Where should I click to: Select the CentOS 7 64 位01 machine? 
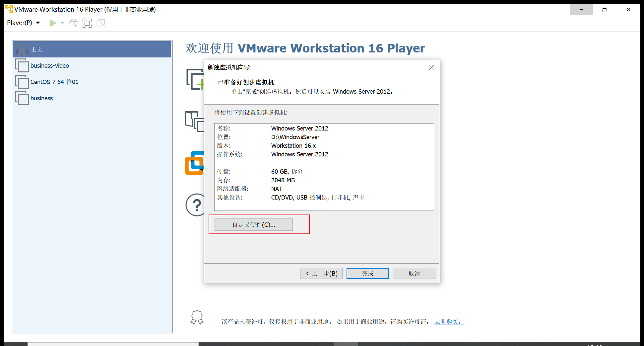(54, 82)
